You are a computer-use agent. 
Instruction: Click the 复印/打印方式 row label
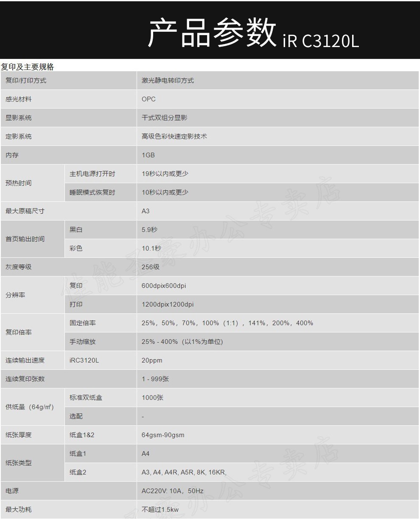[x=26, y=80]
